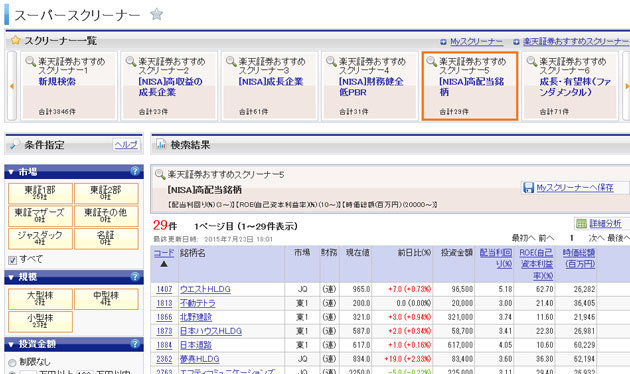Open stock ウエストHLDG

click(205, 289)
